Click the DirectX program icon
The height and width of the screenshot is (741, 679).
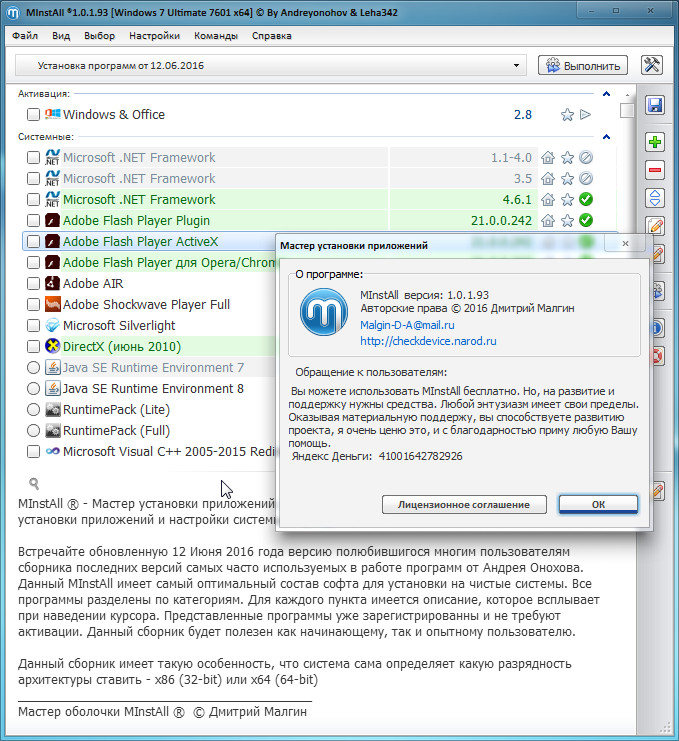coord(52,346)
